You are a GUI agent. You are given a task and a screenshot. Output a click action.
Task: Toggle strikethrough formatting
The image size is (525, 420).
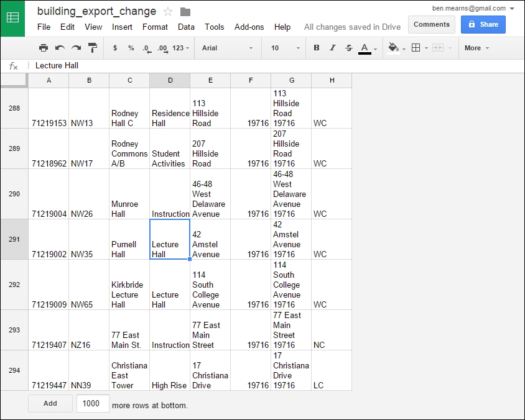(x=348, y=47)
